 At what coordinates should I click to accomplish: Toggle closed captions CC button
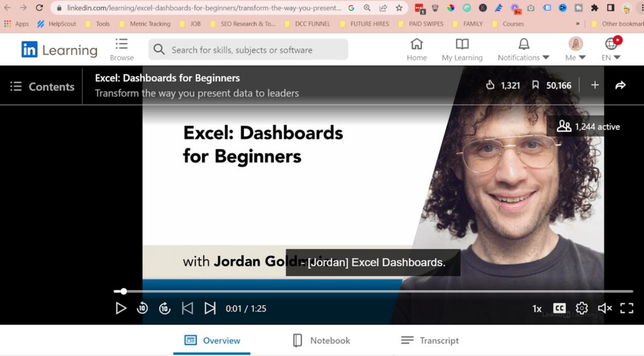click(x=559, y=308)
